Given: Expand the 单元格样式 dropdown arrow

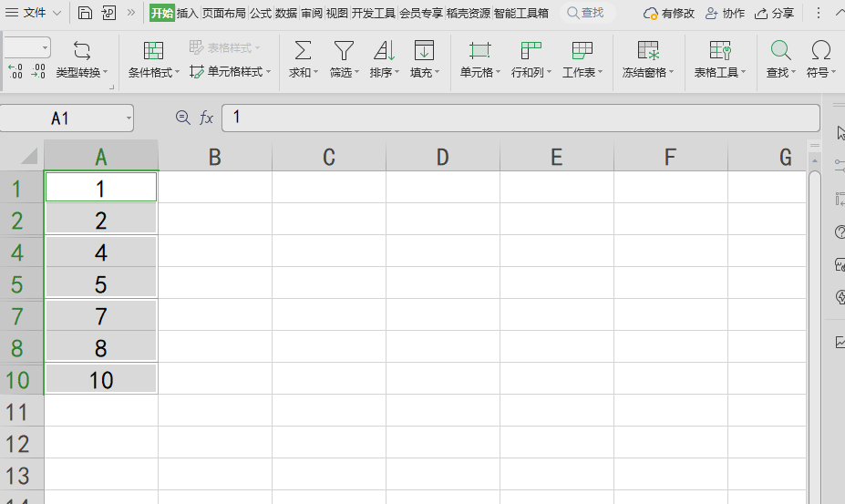Looking at the screenshot, I should 268,72.
